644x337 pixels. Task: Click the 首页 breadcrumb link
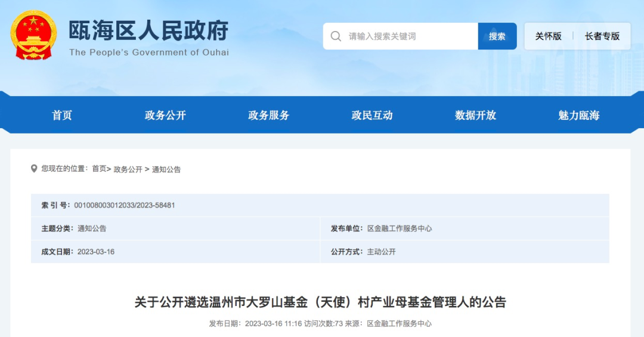coord(99,169)
